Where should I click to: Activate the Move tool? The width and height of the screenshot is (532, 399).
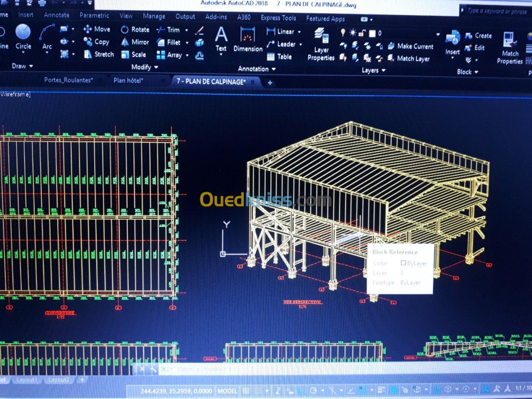pyautogui.click(x=97, y=29)
